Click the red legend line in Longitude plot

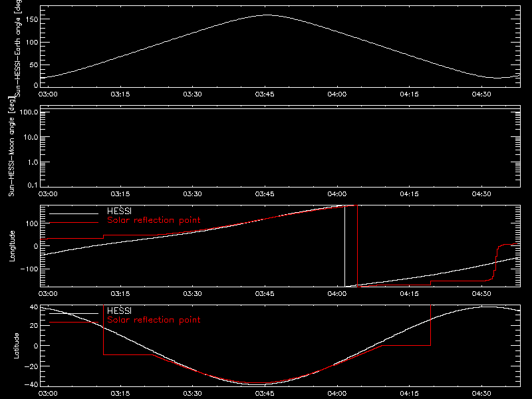click(x=74, y=223)
